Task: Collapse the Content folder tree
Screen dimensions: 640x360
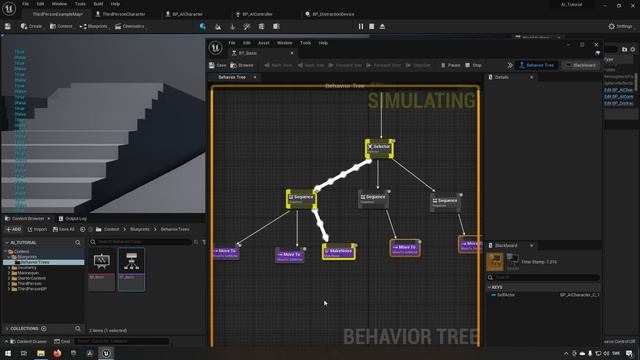Action: pyautogui.click(x=6, y=251)
